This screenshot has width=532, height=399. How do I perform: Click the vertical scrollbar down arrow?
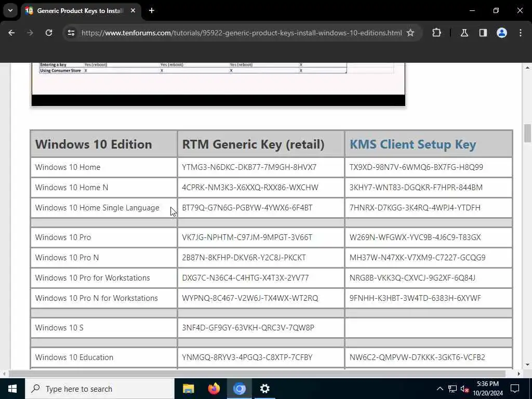pyautogui.click(x=527, y=365)
